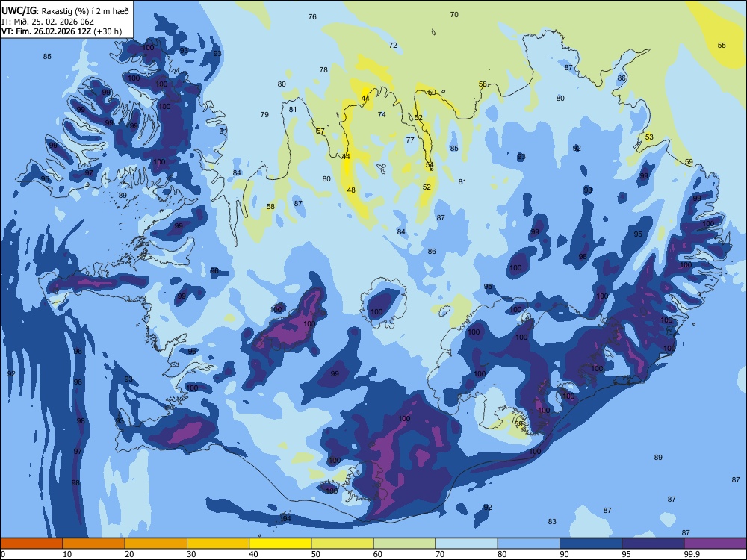Click the 40–50 bright yellow legend swatch
This screenshot has height=560, width=747.
click(280, 544)
